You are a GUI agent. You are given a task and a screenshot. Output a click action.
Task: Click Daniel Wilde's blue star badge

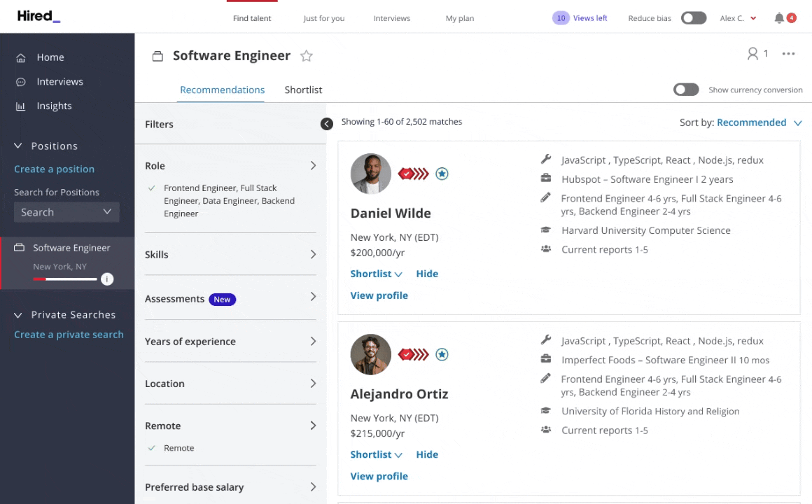(x=442, y=174)
